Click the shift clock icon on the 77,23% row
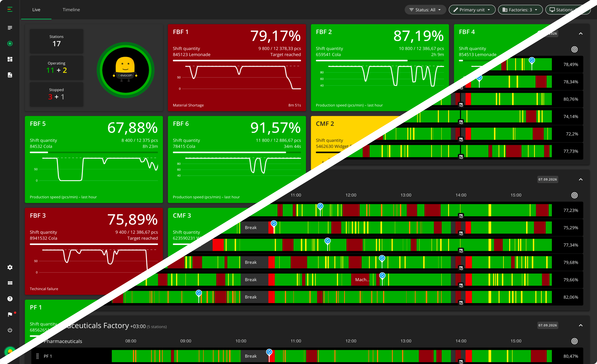 coord(461,216)
